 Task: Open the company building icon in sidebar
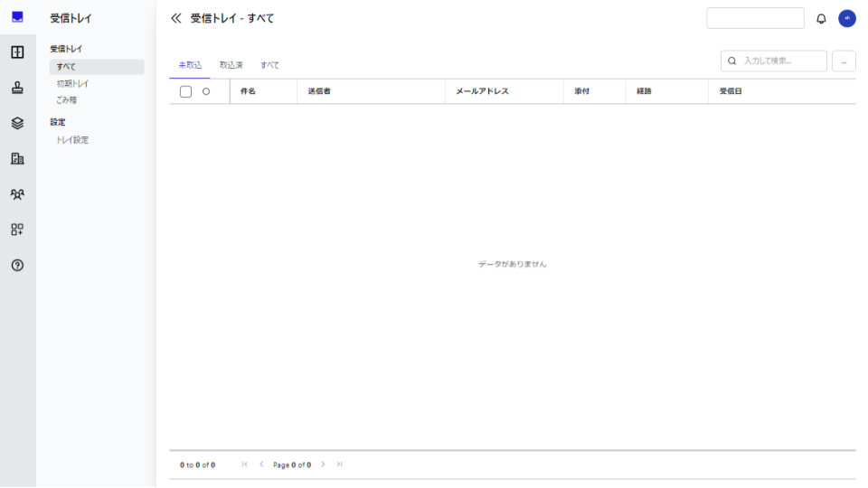pos(17,159)
